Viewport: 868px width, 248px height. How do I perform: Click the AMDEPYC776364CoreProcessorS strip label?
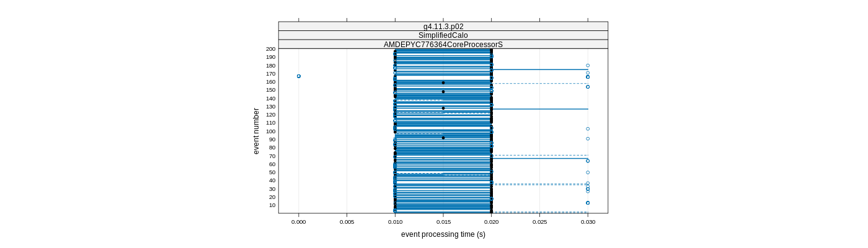(x=443, y=45)
